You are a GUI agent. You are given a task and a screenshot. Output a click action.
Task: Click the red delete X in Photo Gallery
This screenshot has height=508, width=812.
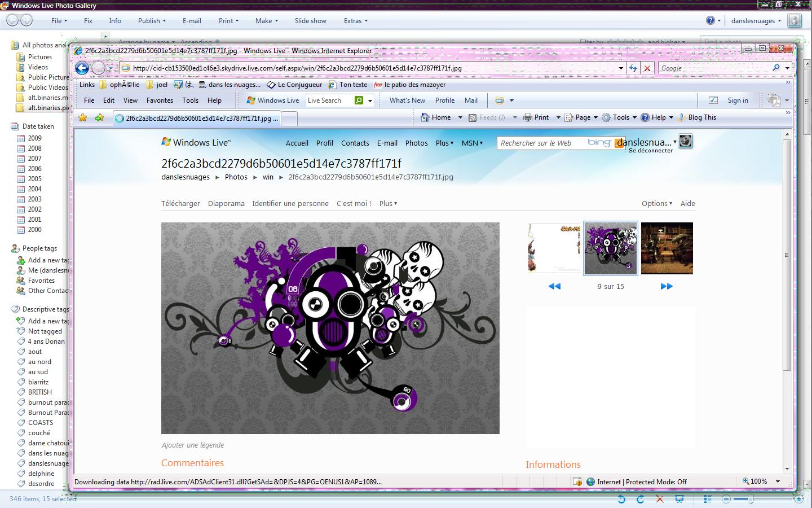pyautogui.click(x=660, y=499)
